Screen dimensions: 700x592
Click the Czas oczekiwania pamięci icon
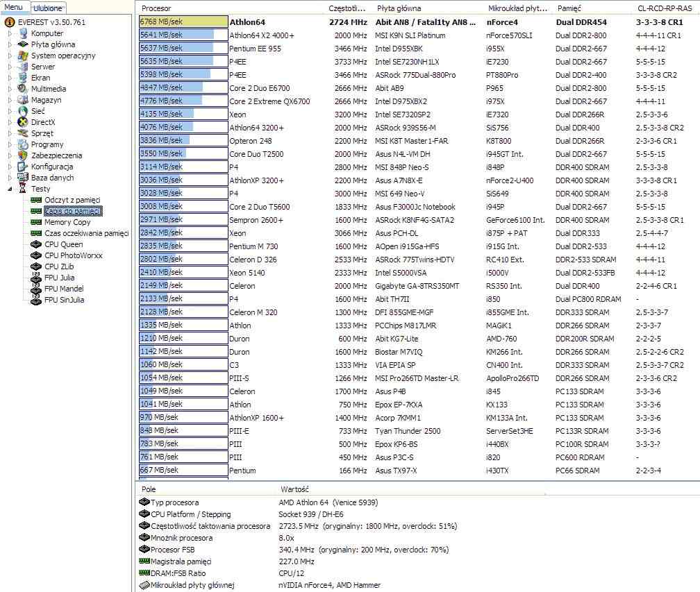point(36,233)
